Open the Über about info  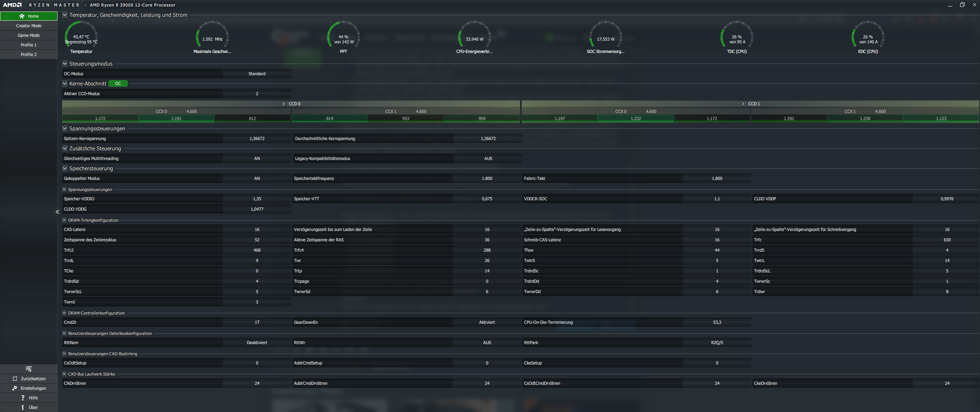pyautogui.click(x=29, y=407)
